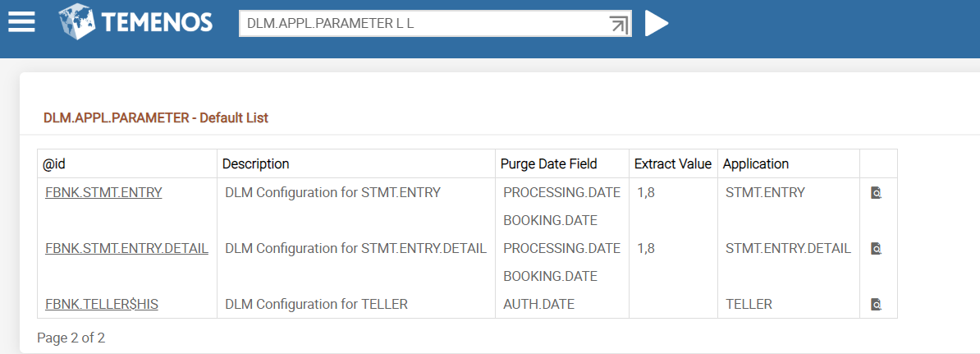The image size is (980, 354).
Task: View record details for FBNK.STMT.ENTRY row
Action: (876, 193)
